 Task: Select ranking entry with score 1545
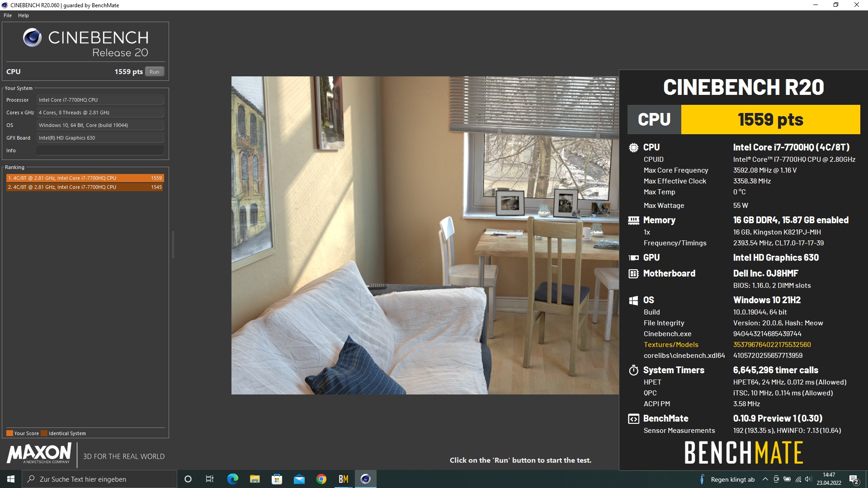[85, 187]
